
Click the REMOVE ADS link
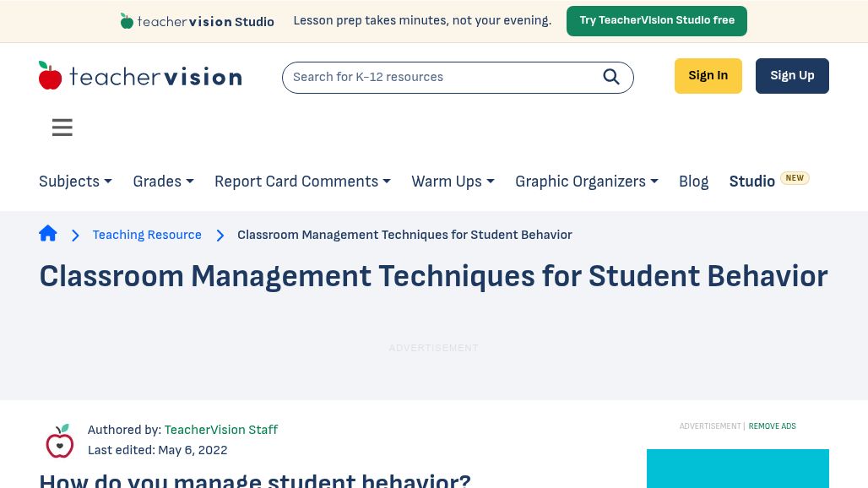tap(773, 426)
